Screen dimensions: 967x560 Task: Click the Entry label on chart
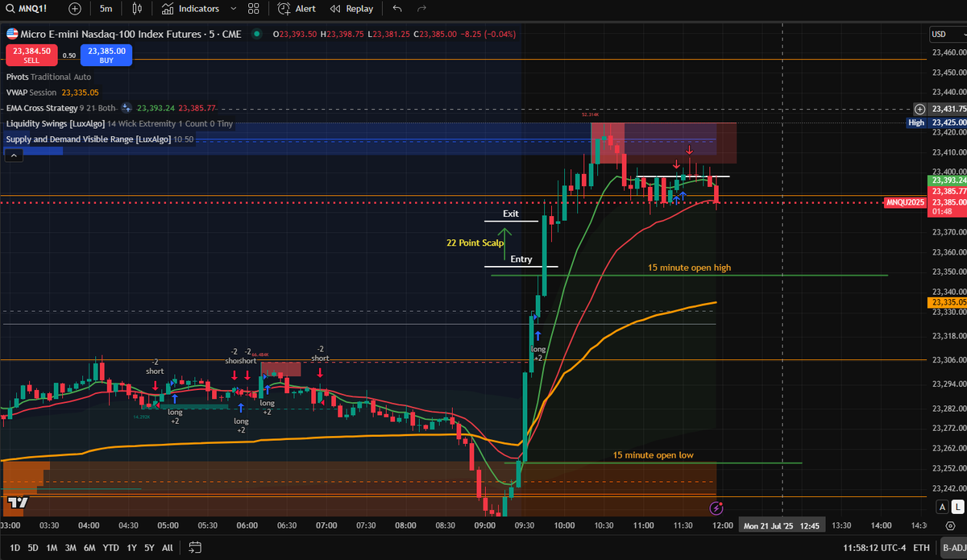521,259
